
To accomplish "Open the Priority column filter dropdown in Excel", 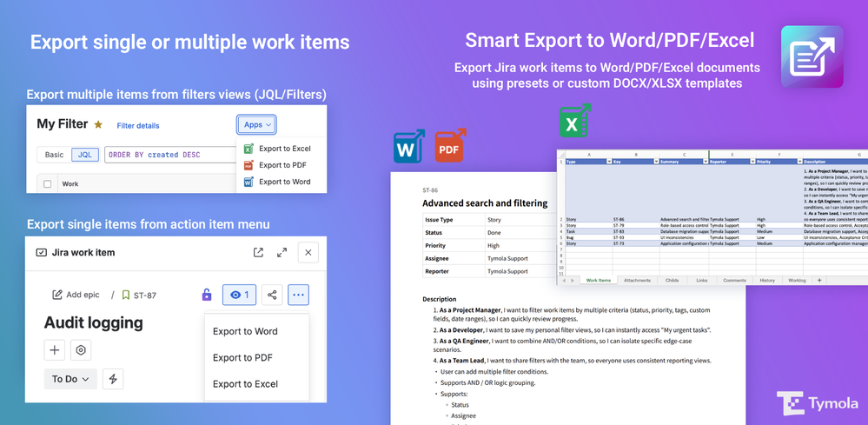I will click(x=800, y=162).
